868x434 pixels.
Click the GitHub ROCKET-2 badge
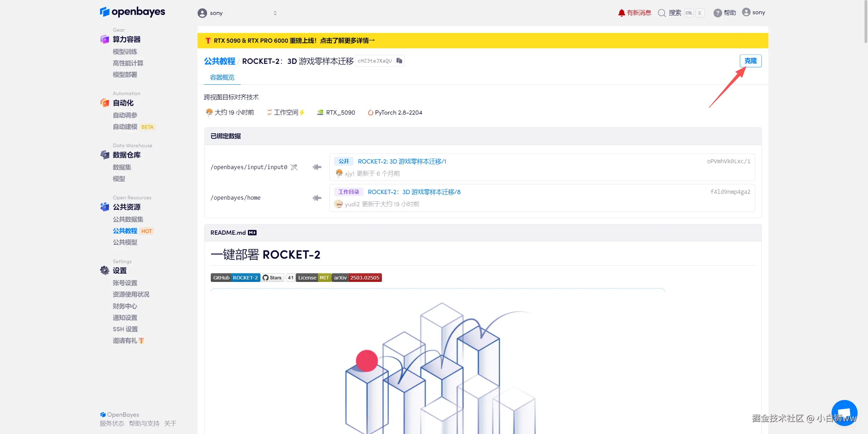[x=235, y=278]
